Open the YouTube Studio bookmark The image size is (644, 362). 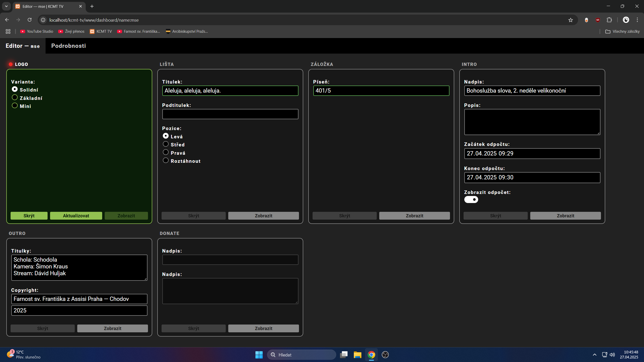click(x=37, y=31)
